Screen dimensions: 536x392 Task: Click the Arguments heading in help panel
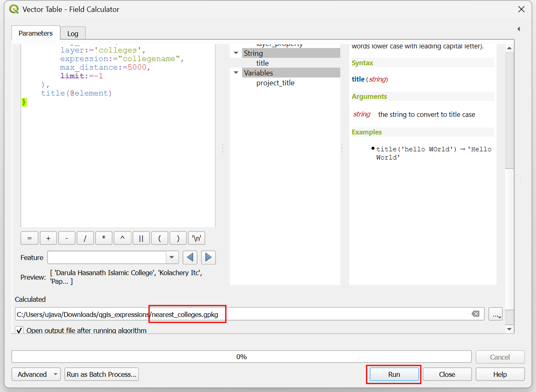pyautogui.click(x=369, y=96)
